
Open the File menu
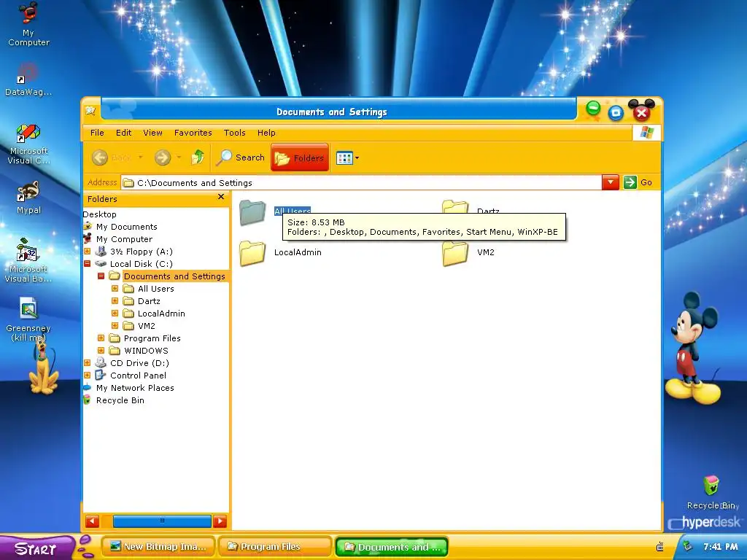coord(97,133)
